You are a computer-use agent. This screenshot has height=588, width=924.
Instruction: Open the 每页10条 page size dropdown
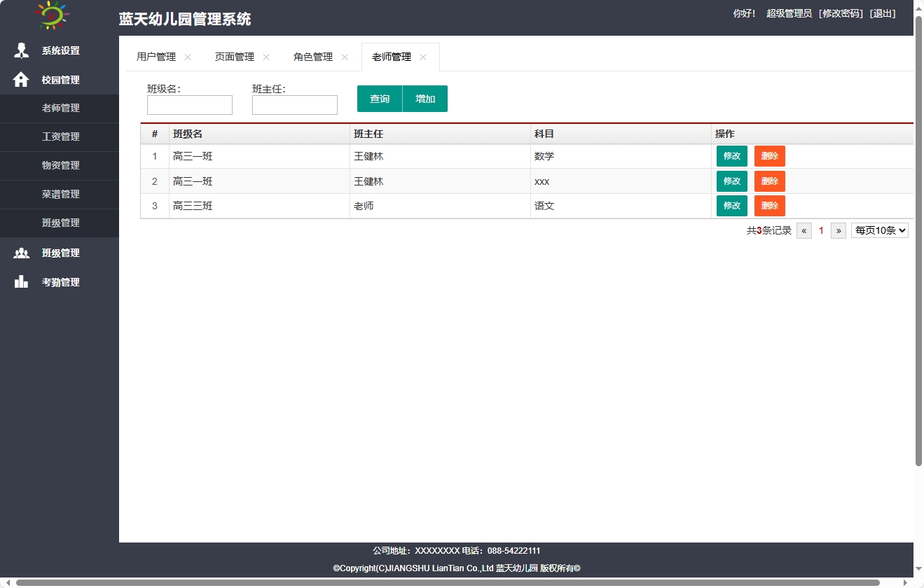tap(879, 230)
